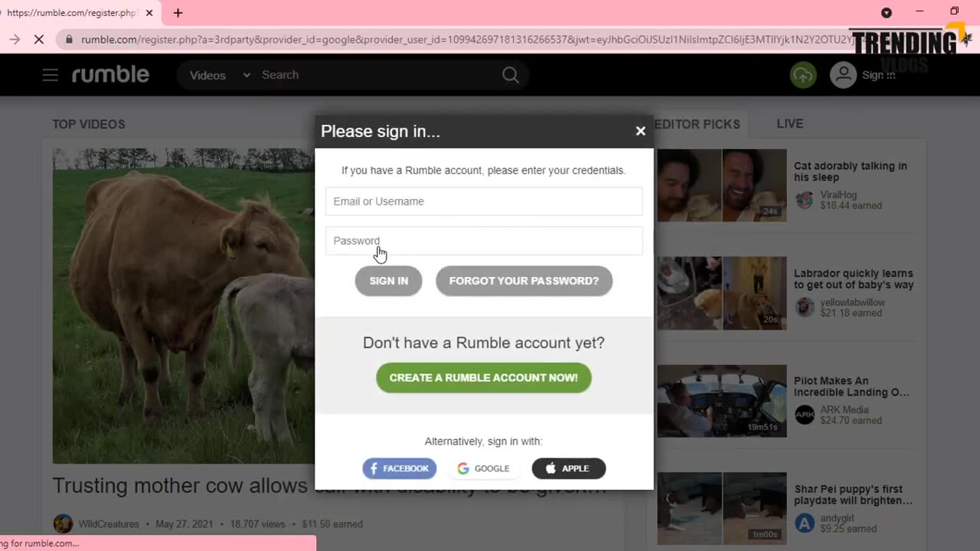The height and width of the screenshot is (551, 980).
Task: Click the Email or Username field
Action: [x=484, y=201]
